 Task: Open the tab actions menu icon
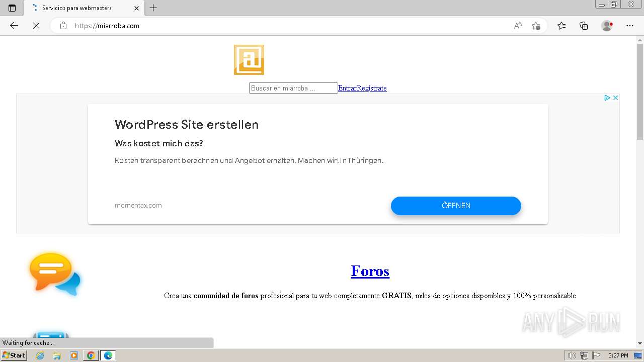click(12, 8)
